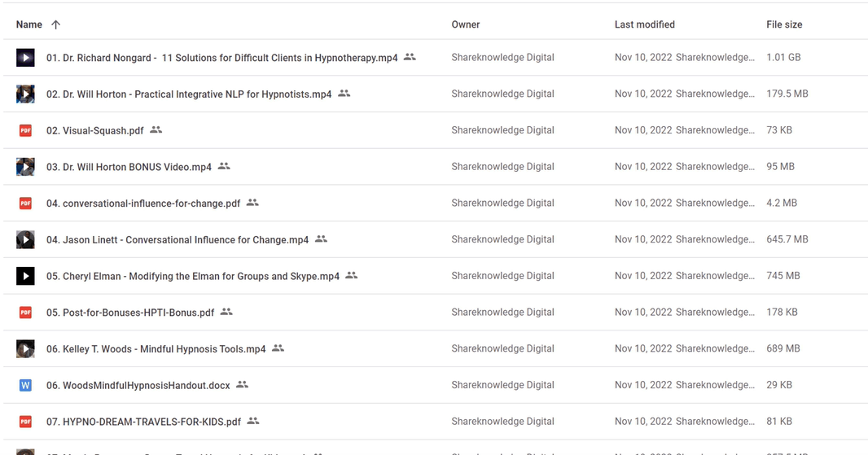Open Kelley T. Woods Mindful Hypnosis Tools.mp4
Image resolution: width=868 pixels, height=455 pixels.
pos(156,349)
